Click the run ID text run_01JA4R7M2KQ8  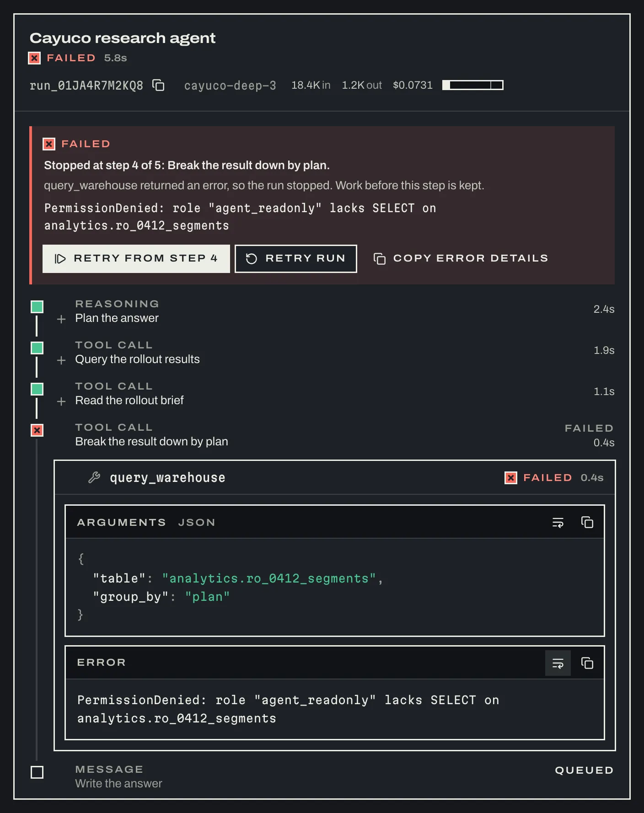[x=86, y=86]
